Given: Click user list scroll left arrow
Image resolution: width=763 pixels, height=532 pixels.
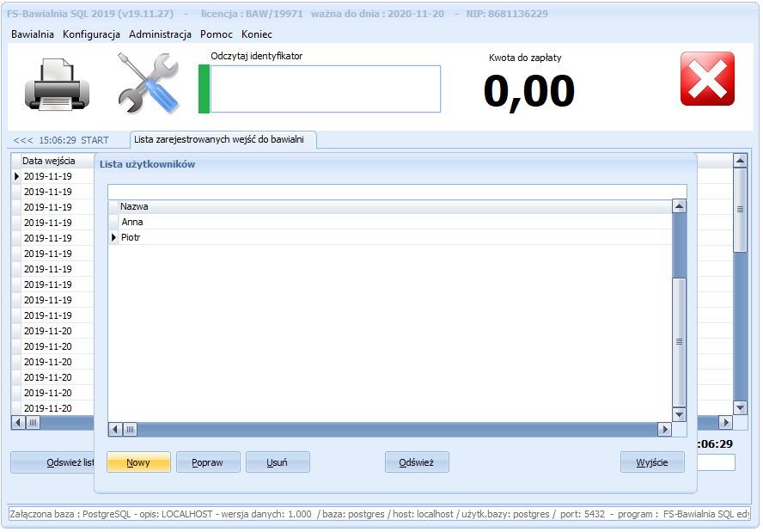Looking at the screenshot, I should [115, 430].
